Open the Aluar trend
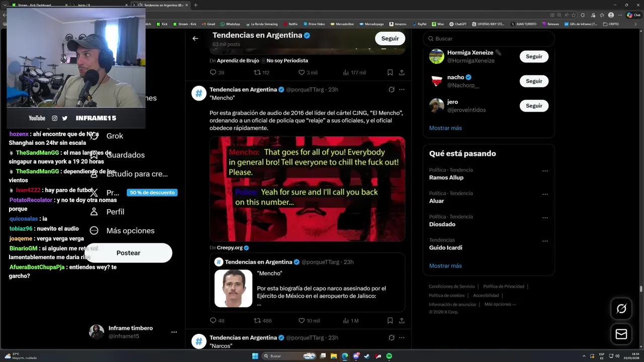 437,201
